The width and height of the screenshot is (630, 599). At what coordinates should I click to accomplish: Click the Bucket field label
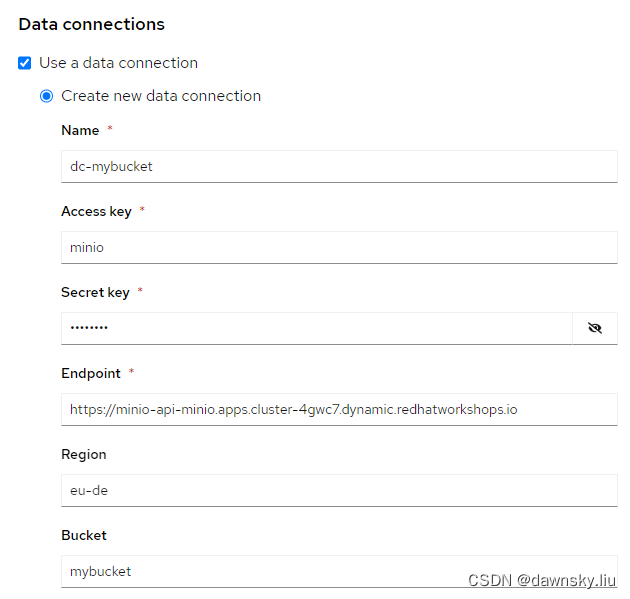click(x=83, y=535)
